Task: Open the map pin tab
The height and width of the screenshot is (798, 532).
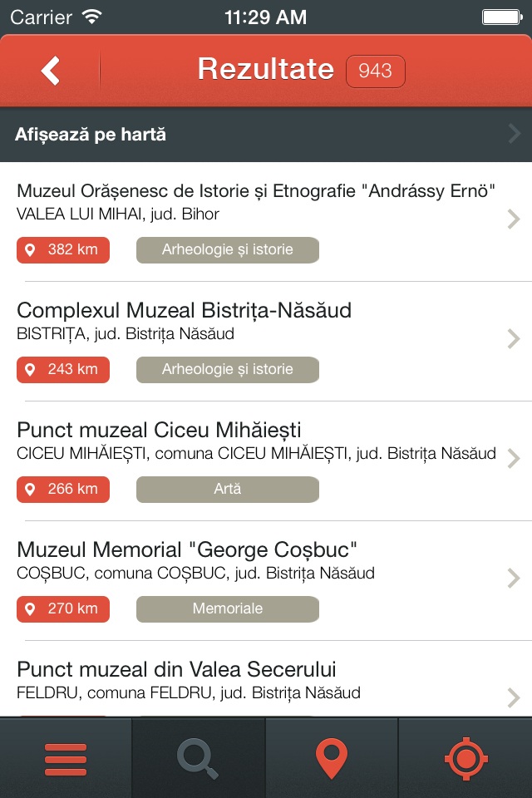Action: (x=332, y=759)
